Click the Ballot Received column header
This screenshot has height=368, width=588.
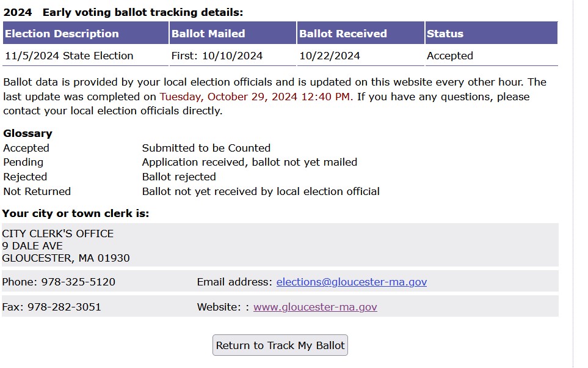pos(343,34)
